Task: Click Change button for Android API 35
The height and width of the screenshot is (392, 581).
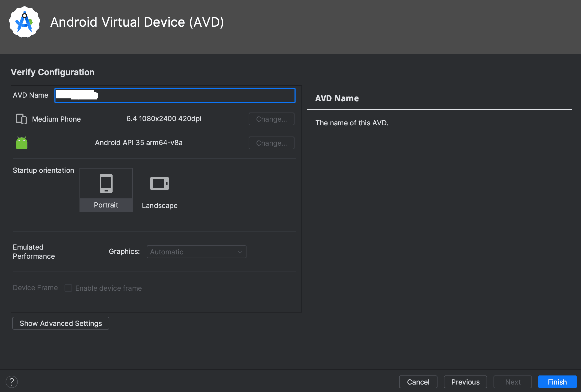Action: 272,143
